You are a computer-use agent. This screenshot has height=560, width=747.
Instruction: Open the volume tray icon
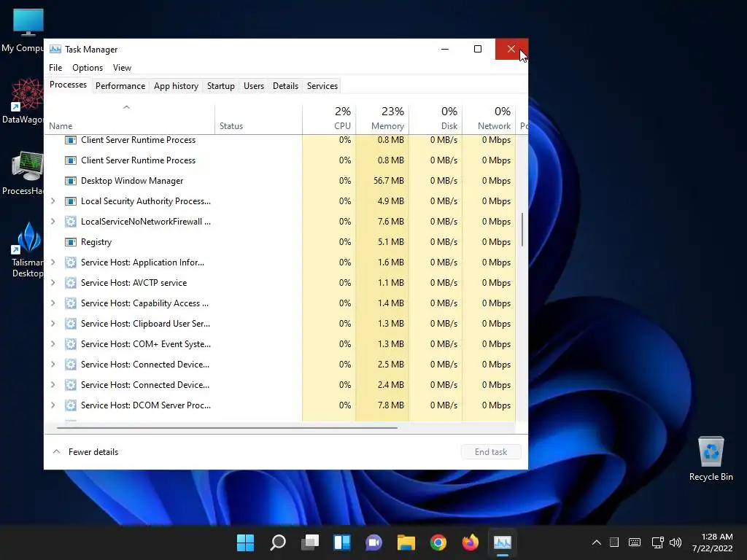(676, 542)
